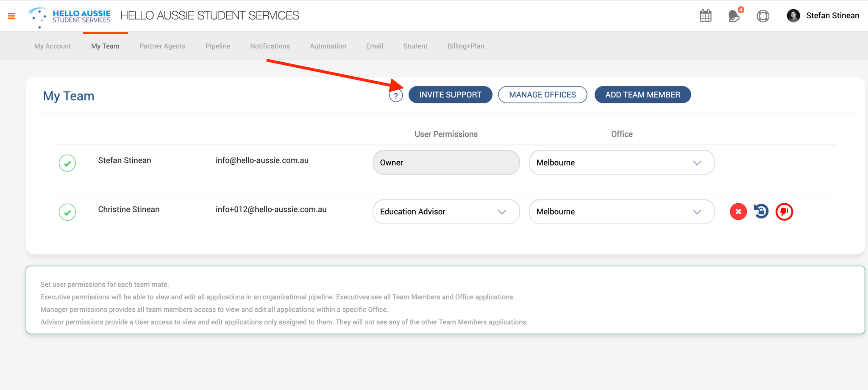
Task: Reset password for Christine Stinean
Action: [x=761, y=211]
